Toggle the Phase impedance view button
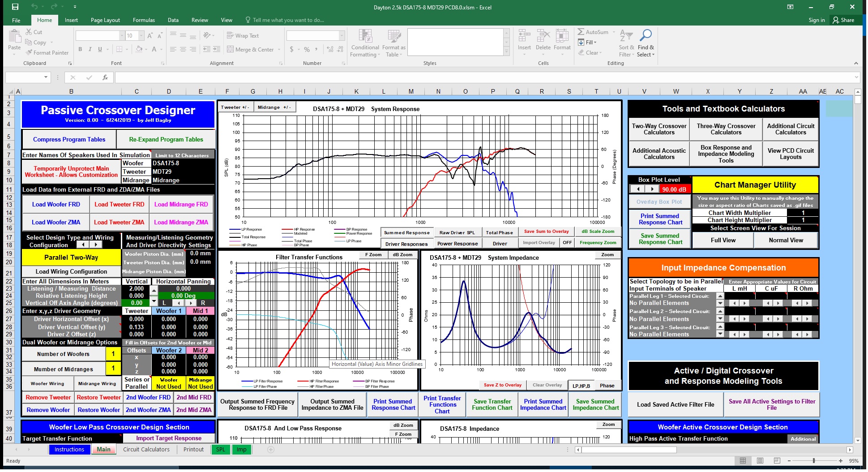 pyautogui.click(x=607, y=386)
